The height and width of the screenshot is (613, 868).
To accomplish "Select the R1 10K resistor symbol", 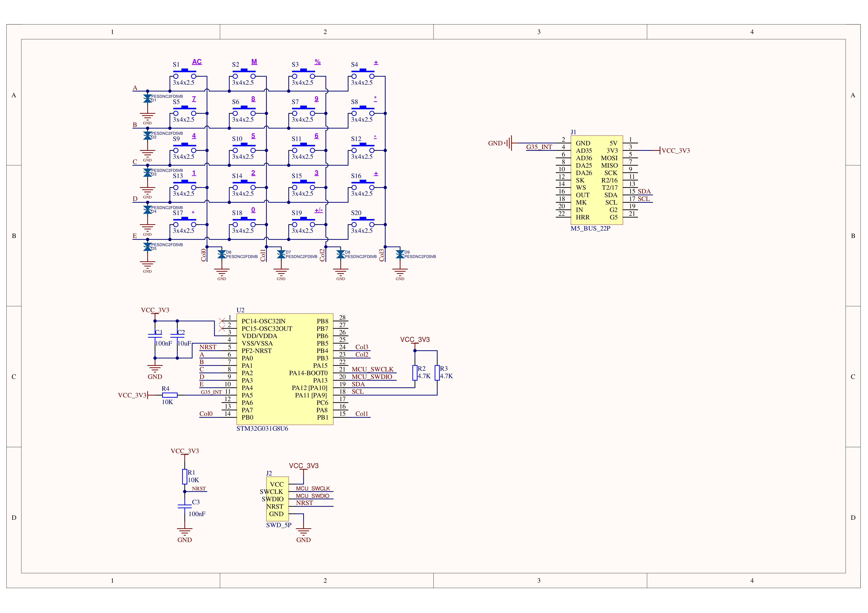I will pos(184,477).
